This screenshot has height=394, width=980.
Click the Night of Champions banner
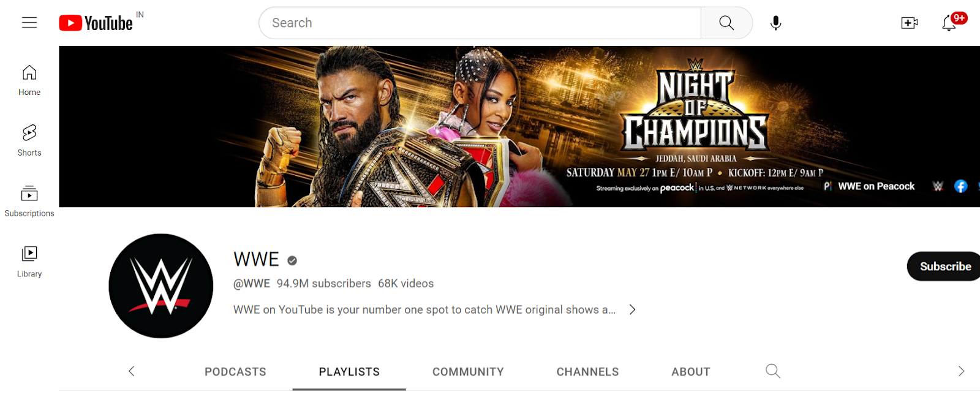[519, 126]
